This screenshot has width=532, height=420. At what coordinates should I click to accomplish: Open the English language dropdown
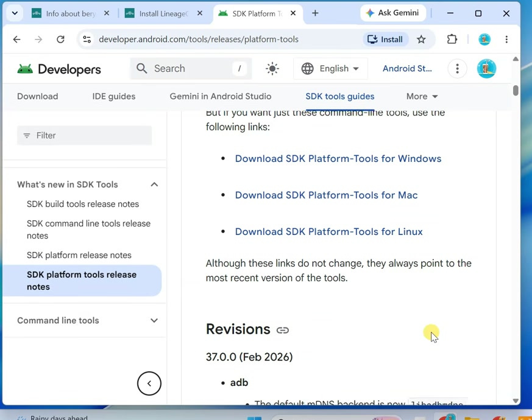[x=330, y=68]
